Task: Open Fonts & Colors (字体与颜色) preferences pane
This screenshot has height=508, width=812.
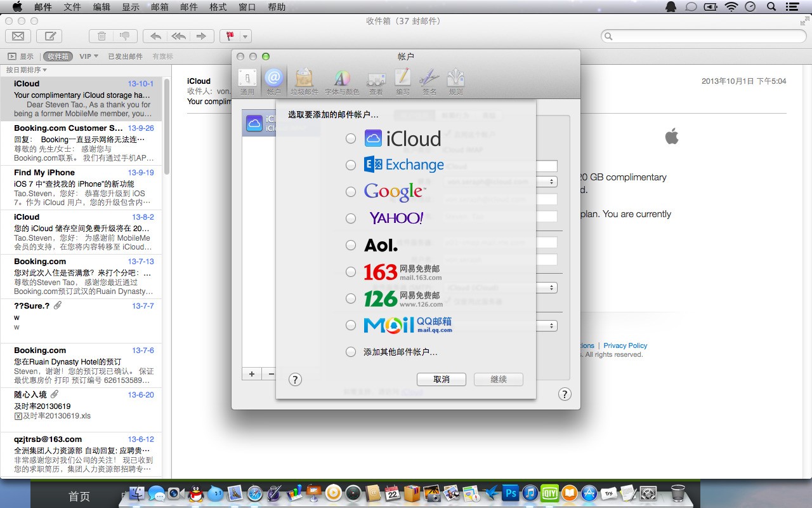Action: click(x=342, y=82)
